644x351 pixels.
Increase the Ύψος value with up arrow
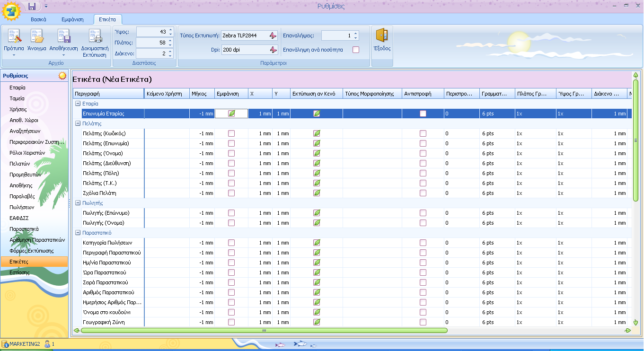click(171, 30)
